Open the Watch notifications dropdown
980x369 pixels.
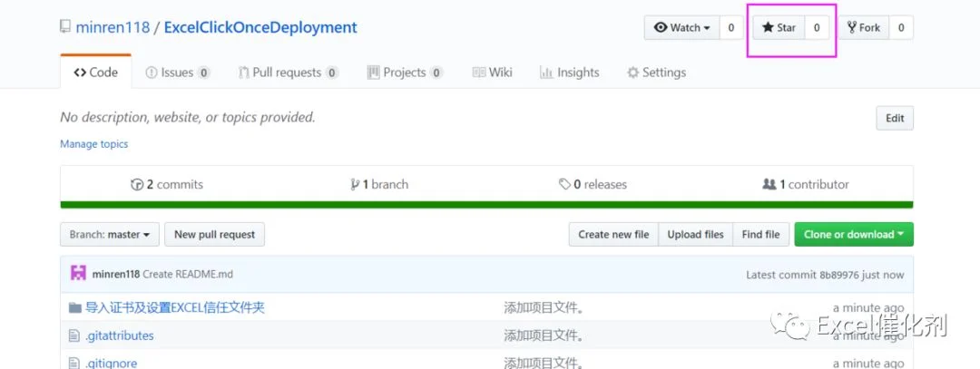pyautogui.click(x=681, y=27)
